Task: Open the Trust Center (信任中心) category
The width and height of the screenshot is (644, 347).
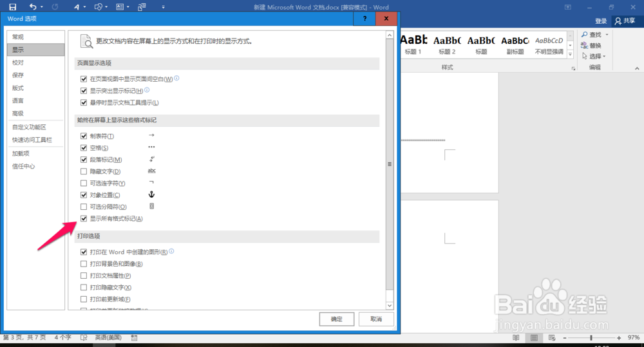Action: click(x=35, y=166)
